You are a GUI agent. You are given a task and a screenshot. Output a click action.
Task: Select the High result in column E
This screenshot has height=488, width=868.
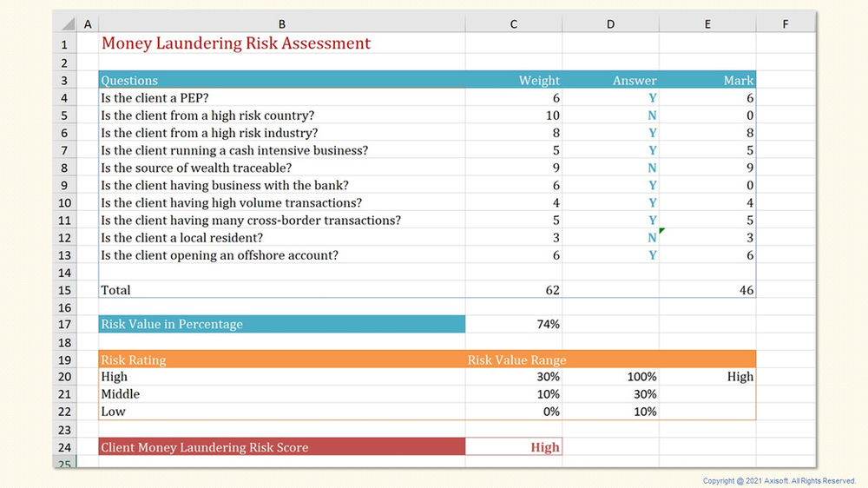pos(707,377)
